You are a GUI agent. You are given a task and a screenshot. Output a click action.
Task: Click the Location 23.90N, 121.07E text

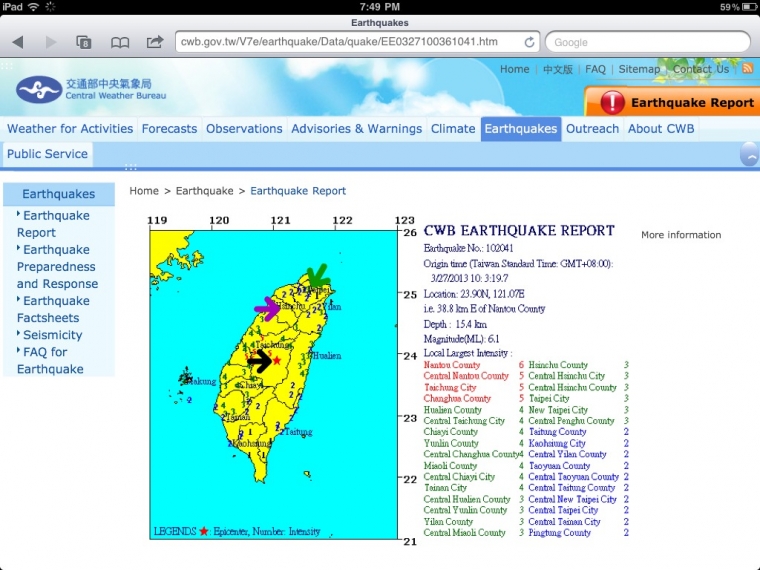[x=474, y=294]
